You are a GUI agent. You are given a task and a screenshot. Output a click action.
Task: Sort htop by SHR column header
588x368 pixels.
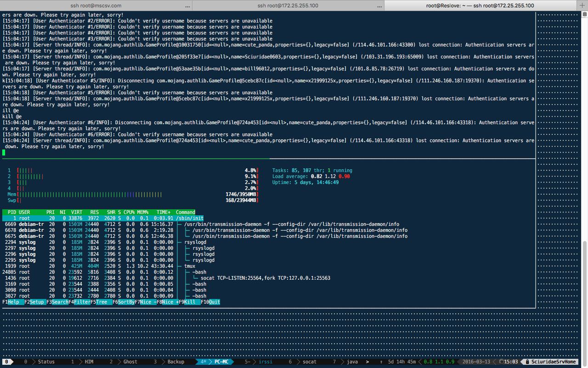(111, 213)
